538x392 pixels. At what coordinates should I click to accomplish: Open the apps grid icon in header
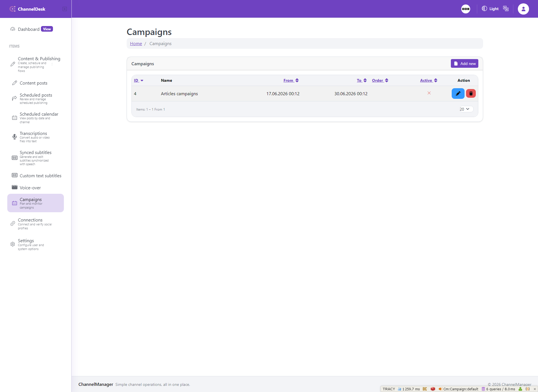click(x=465, y=9)
